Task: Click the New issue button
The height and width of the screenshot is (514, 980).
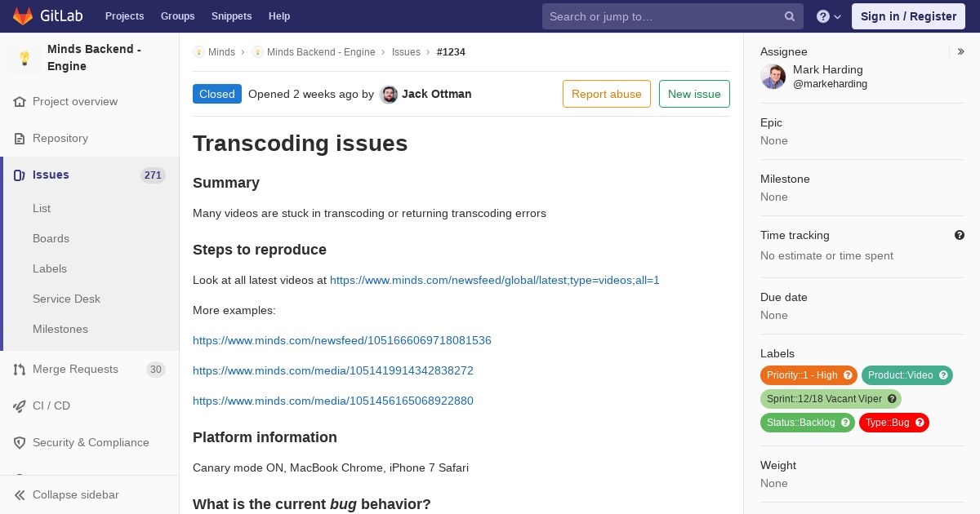Action: click(x=694, y=94)
